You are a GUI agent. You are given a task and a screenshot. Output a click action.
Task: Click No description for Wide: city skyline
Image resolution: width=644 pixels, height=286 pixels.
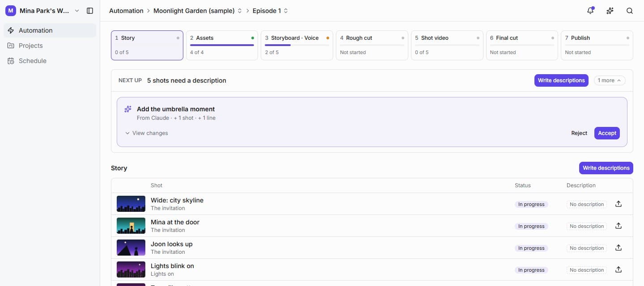587,204
